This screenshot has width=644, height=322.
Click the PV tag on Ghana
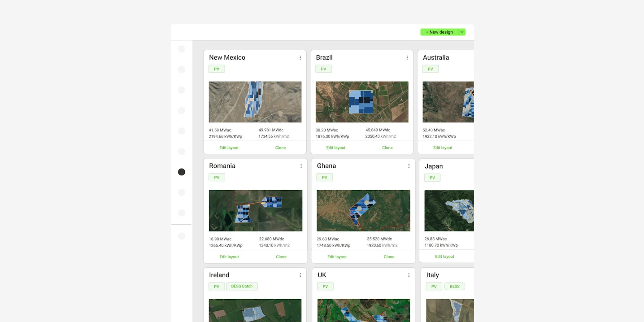pos(325,178)
